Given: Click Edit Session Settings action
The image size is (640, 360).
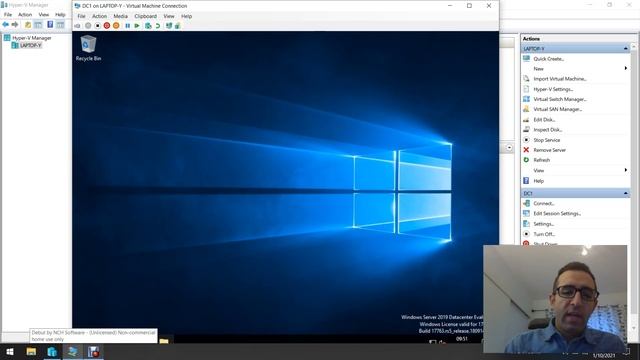Looking at the screenshot, I should click(557, 213).
